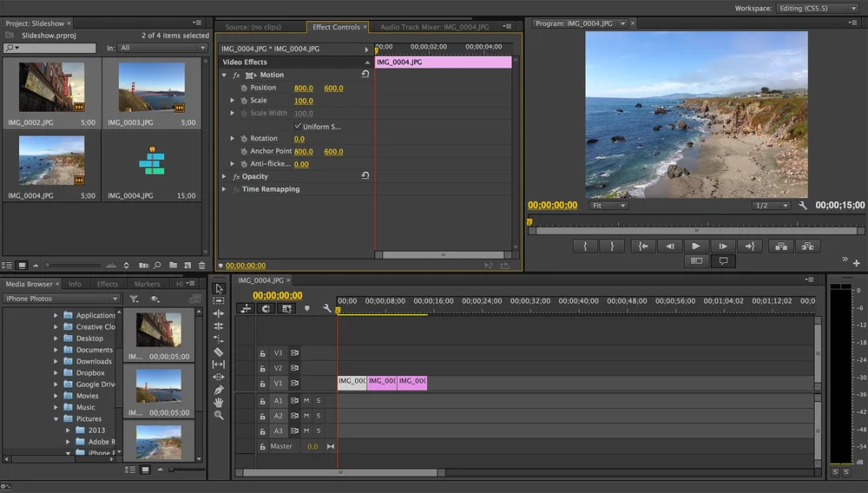Viewport: 868px width, 493px height.
Task: Click the trash icon in Project panel
Action: (202, 265)
